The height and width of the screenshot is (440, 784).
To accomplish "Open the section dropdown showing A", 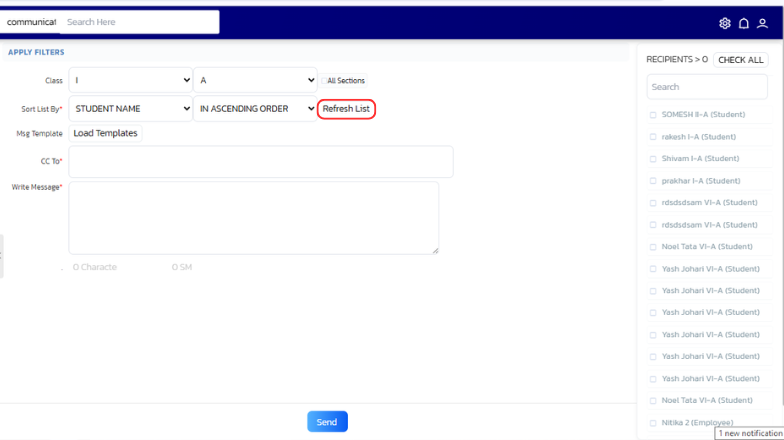I will point(255,80).
